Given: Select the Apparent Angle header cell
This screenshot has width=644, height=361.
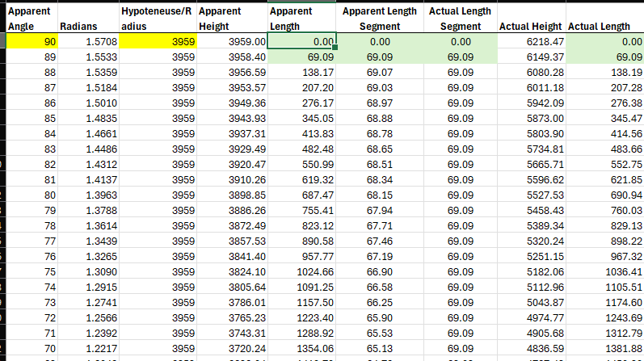Looking at the screenshot, I should (x=32, y=18).
